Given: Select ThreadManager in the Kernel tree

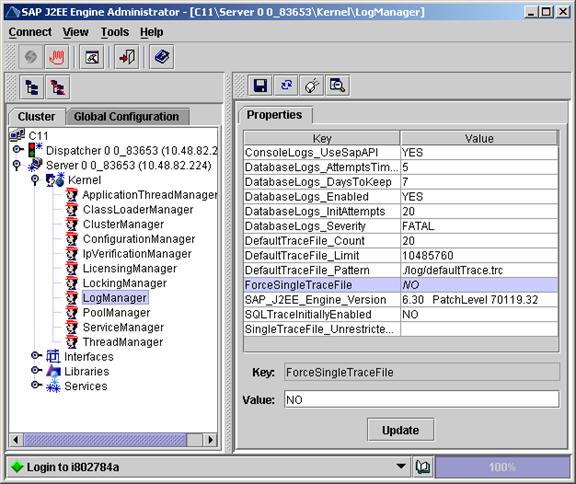Looking at the screenshot, I should click(123, 342).
